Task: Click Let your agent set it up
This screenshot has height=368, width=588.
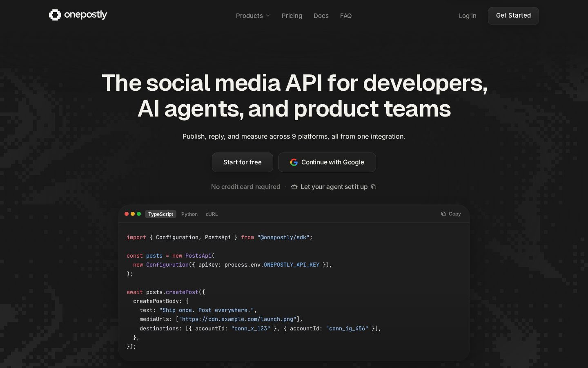Action: pos(334,187)
